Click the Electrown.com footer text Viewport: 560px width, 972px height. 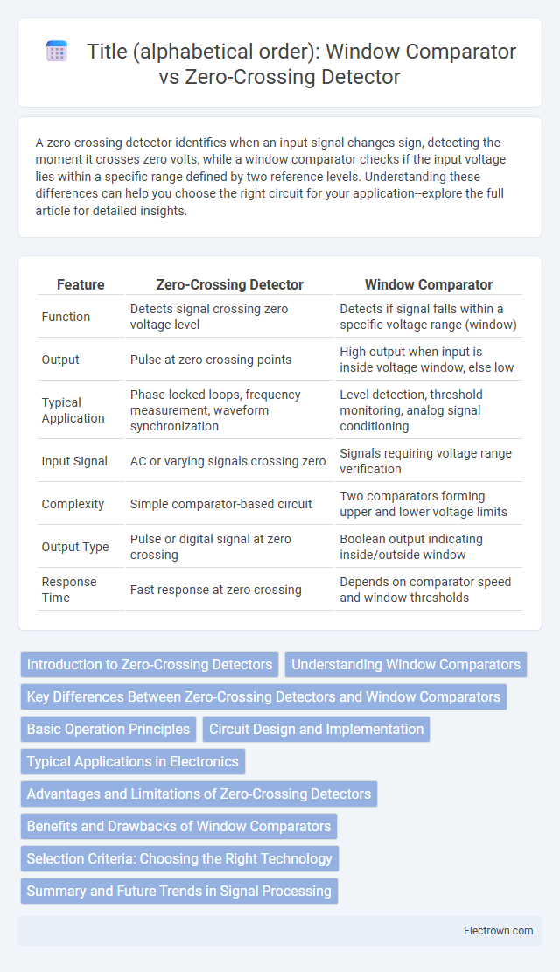tap(498, 931)
